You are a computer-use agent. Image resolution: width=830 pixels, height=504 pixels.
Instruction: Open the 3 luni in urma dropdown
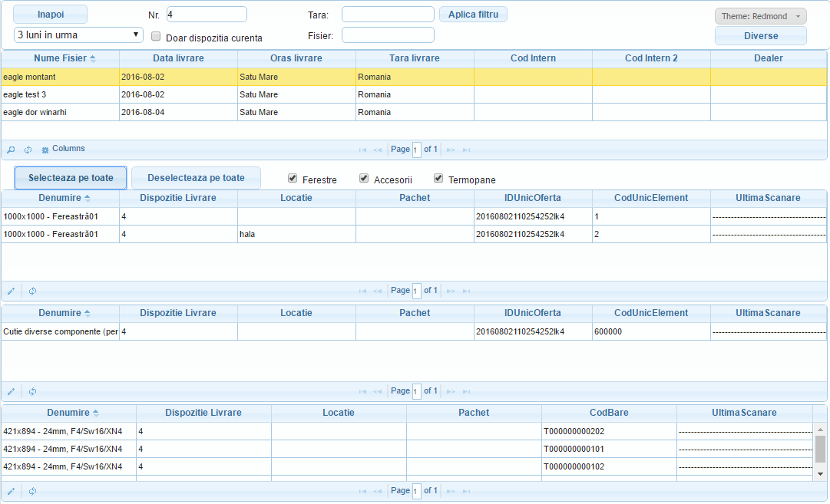point(77,35)
